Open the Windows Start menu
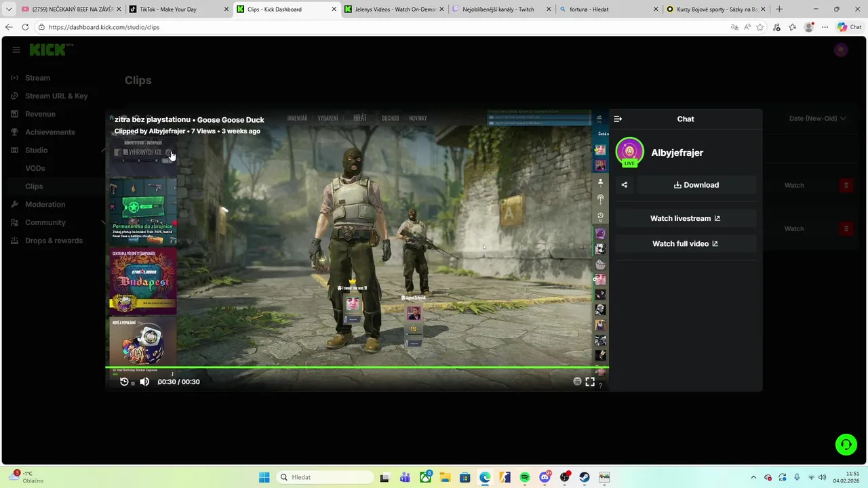The width and height of the screenshot is (868, 488). click(264, 477)
